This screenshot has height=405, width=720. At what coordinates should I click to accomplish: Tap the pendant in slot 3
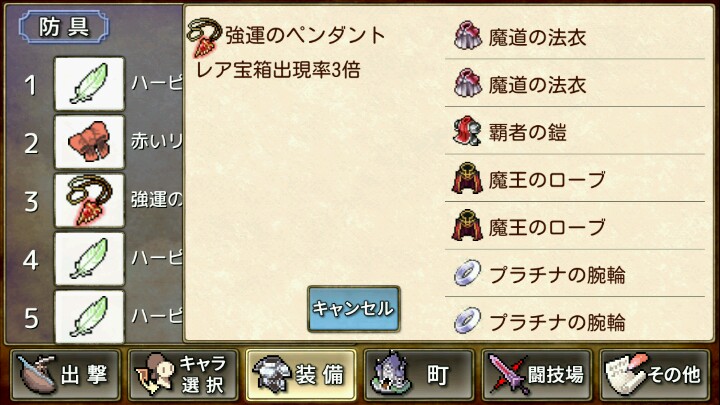89,201
